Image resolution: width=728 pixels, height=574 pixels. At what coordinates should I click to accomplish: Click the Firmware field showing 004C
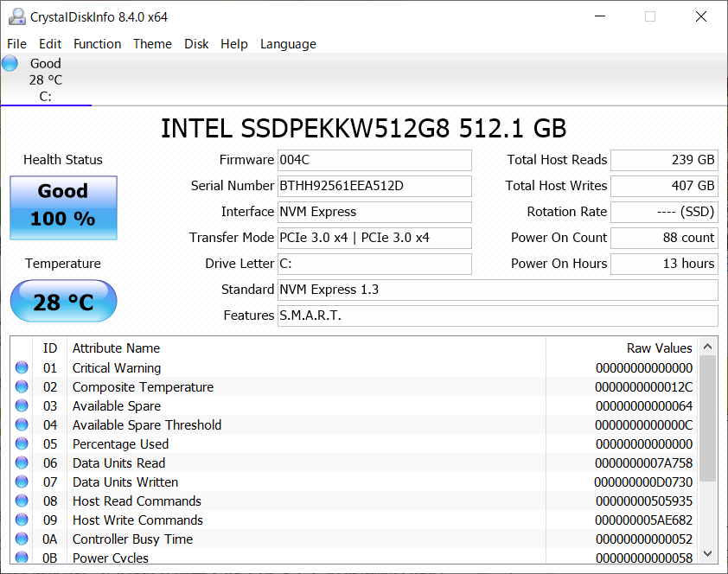point(374,160)
